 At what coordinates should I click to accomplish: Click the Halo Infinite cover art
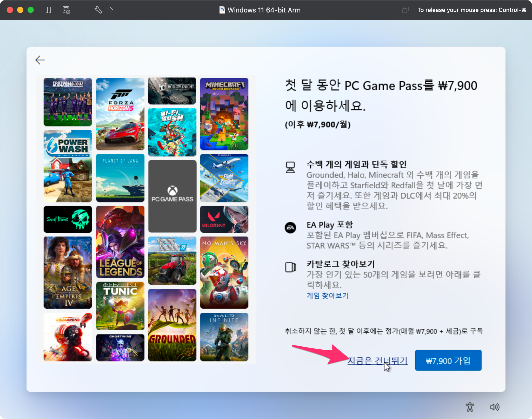tap(224, 337)
